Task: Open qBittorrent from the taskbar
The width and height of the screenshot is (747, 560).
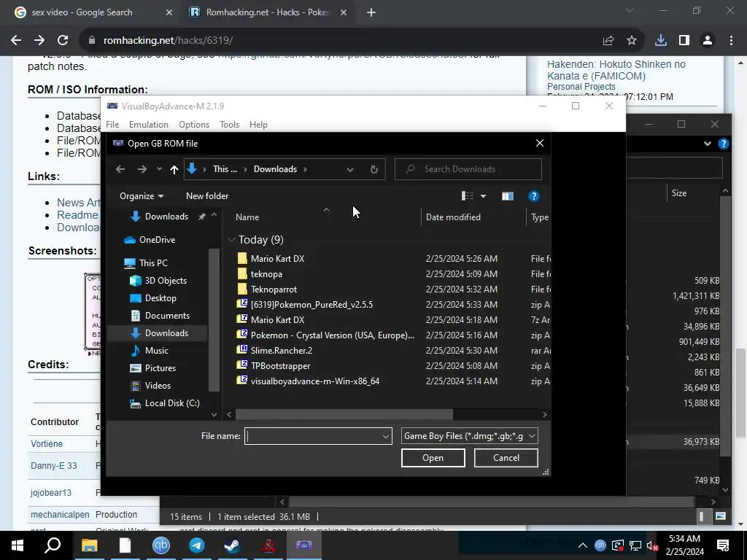Action: pos(161,545)
